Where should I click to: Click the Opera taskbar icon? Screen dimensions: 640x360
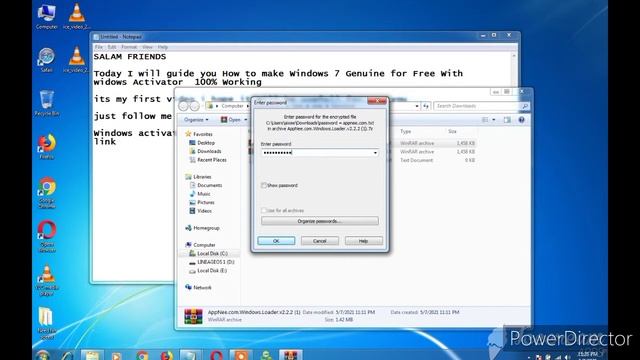coord(216,356)
